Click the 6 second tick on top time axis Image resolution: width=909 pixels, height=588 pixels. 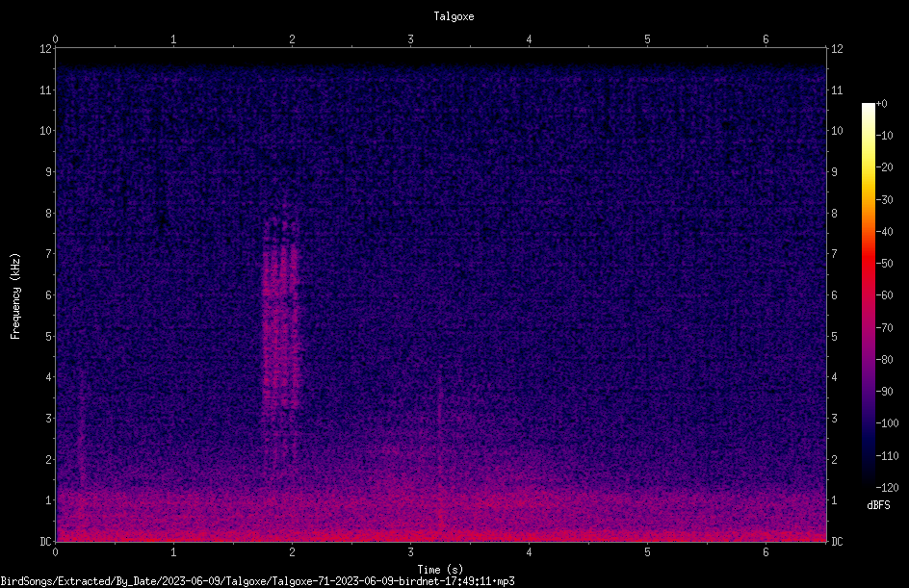tap(766, 39)
